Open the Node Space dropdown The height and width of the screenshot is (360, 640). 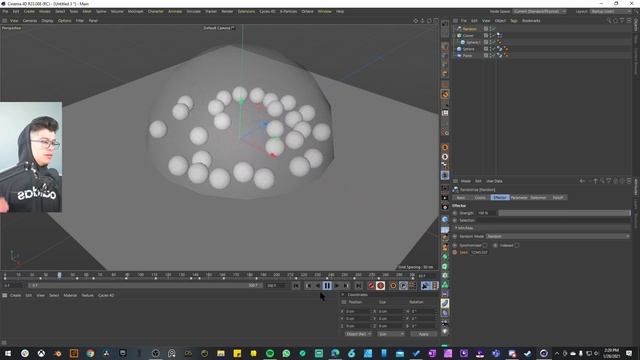coord(540,11)
